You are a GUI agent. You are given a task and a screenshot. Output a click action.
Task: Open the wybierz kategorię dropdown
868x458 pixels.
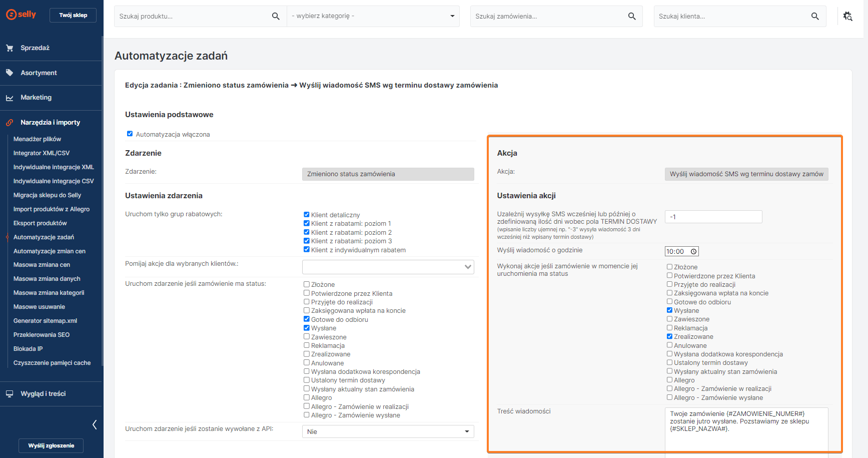[x=373, y=17]
